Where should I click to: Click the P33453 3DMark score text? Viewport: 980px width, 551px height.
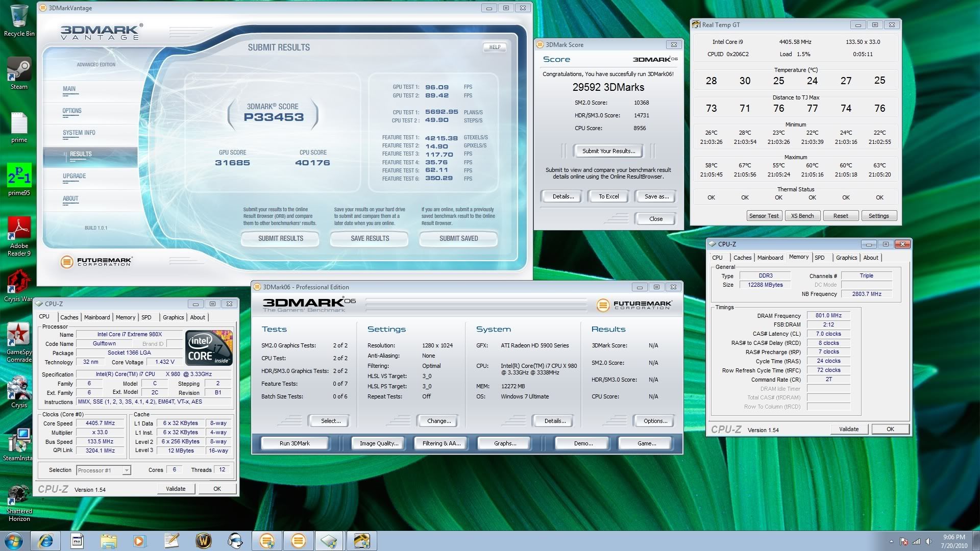274,117
